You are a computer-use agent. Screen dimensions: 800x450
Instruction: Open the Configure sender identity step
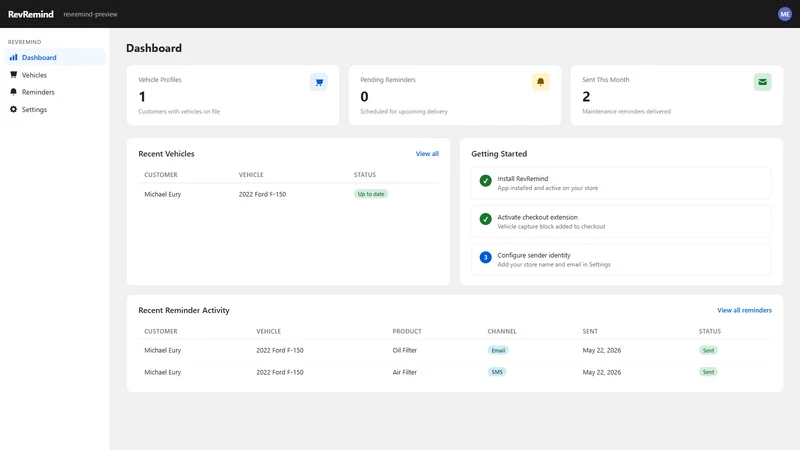[x=621, y=260]
